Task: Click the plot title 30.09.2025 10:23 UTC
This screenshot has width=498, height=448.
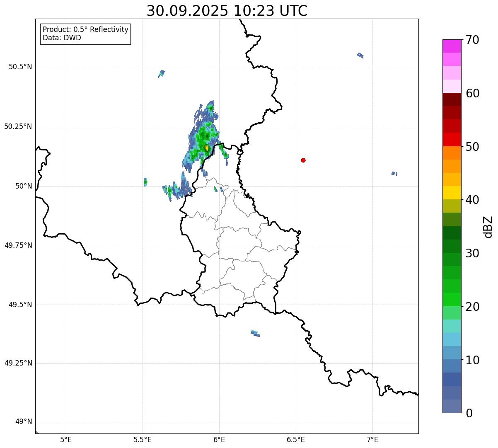Action: point(227,11)
